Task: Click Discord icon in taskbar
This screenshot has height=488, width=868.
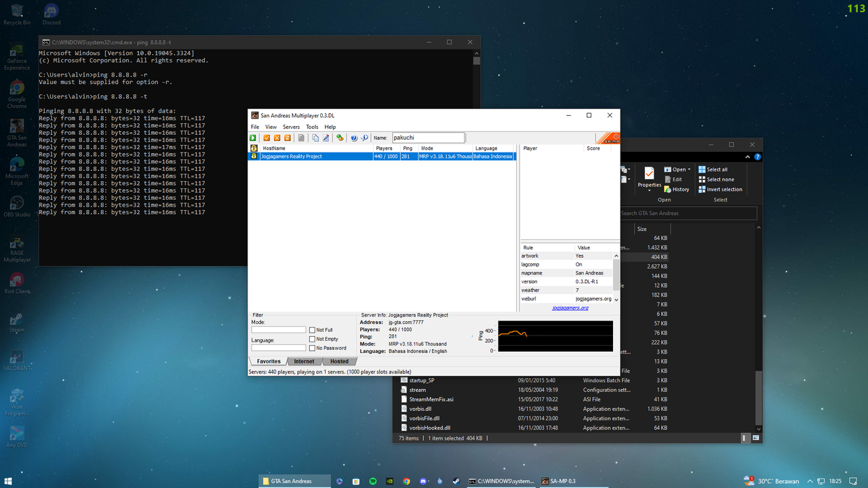Action: (423, 481)
